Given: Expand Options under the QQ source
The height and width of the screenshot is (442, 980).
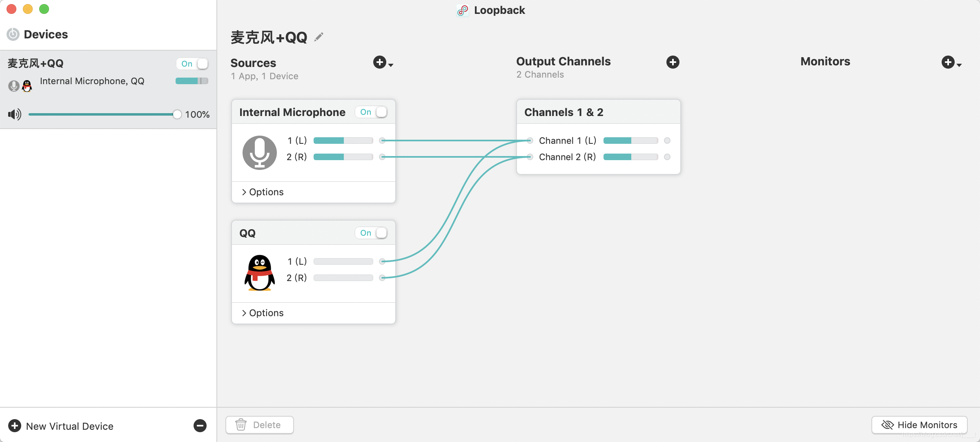Looking at the screenshot, I should [262, 313].
